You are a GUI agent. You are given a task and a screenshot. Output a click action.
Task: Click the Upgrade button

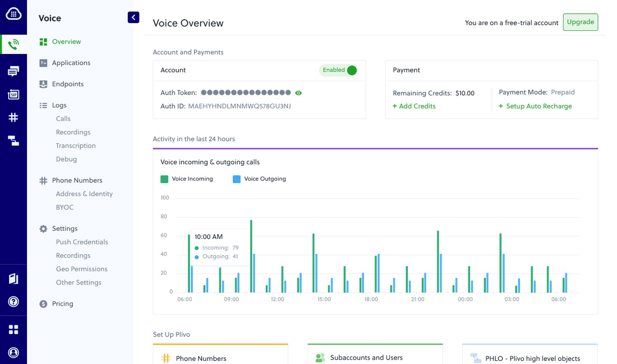(580, 22)
